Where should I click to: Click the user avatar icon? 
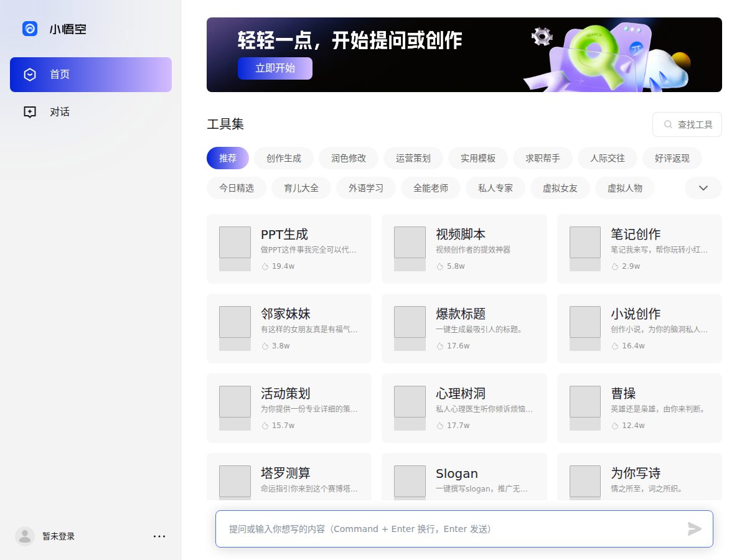pos(25,536)
